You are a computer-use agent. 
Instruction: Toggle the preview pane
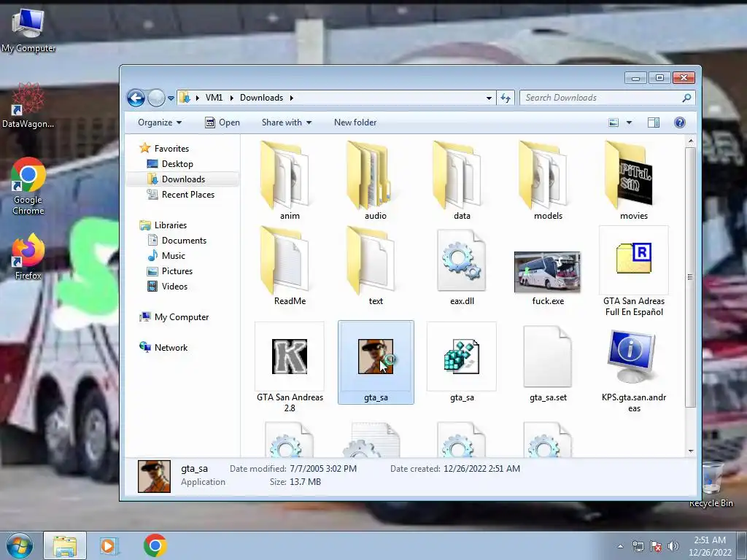click(654, 122)
